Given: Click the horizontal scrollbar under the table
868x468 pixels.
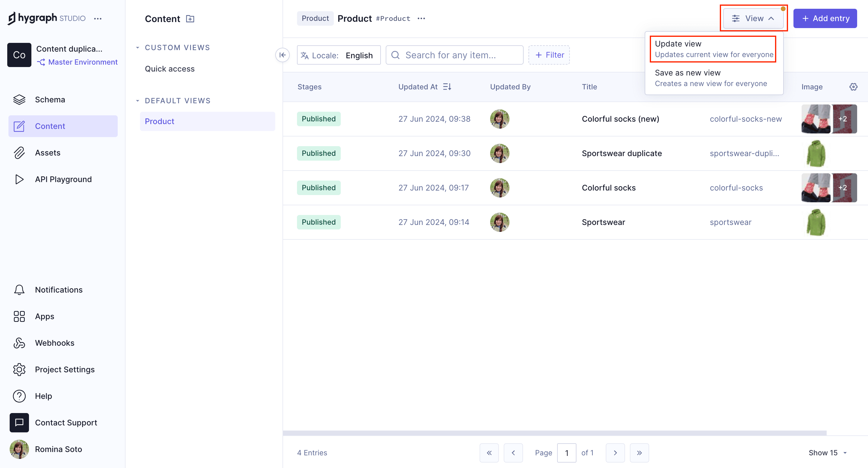Looking at the screenshot, I should point(554,433).
